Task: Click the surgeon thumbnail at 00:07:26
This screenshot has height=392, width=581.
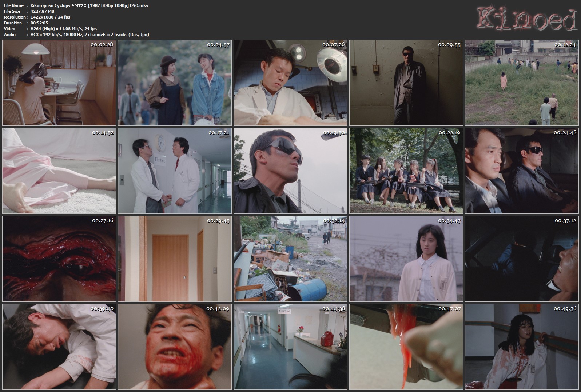Action: 290,83
